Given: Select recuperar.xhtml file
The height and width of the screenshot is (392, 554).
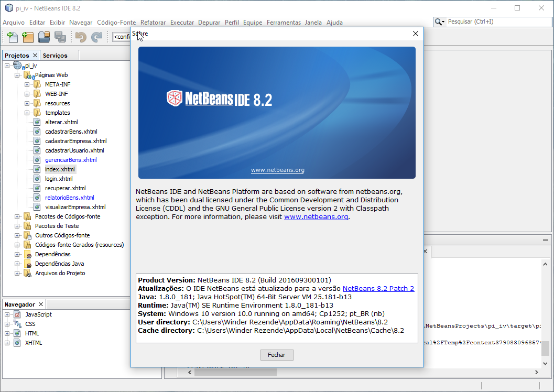Looking at the screenshot, I should [66, 188].
